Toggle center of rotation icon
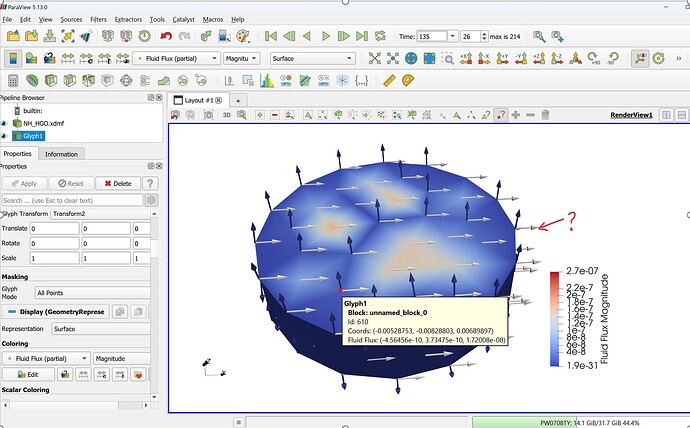Screen dimensions: 690x428 pyautogui.click(x=658, y=58)
